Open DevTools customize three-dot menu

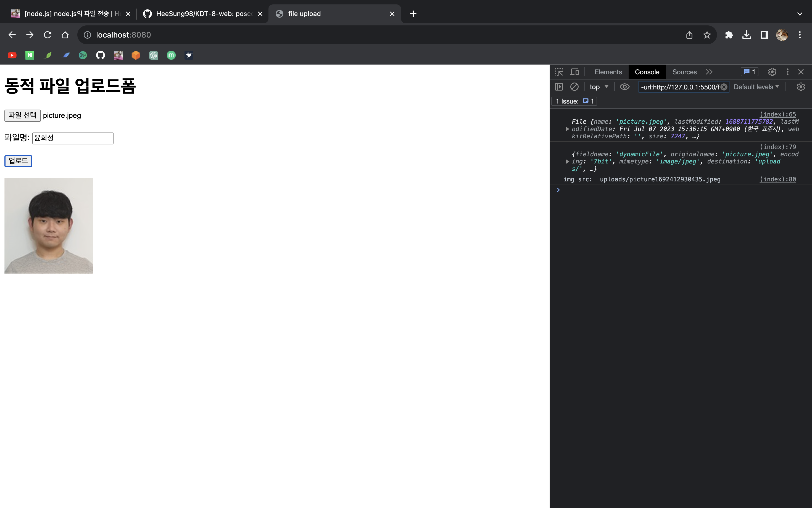[787, 72]
